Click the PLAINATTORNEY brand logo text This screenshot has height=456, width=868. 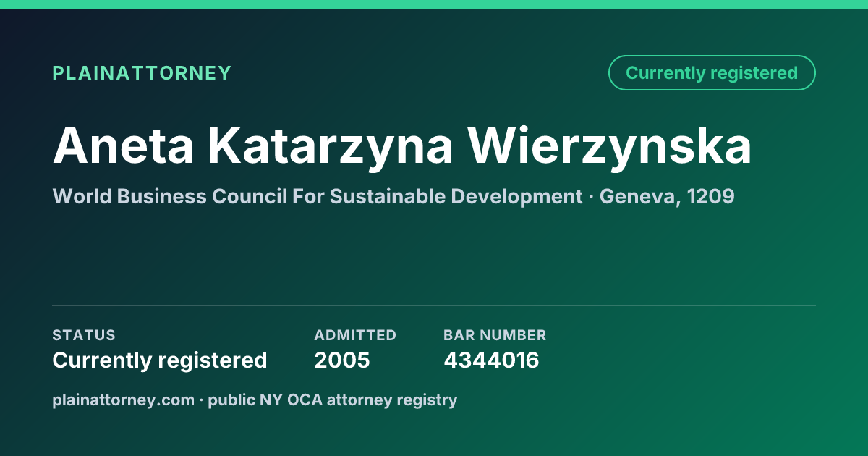(x=142, y=73)
